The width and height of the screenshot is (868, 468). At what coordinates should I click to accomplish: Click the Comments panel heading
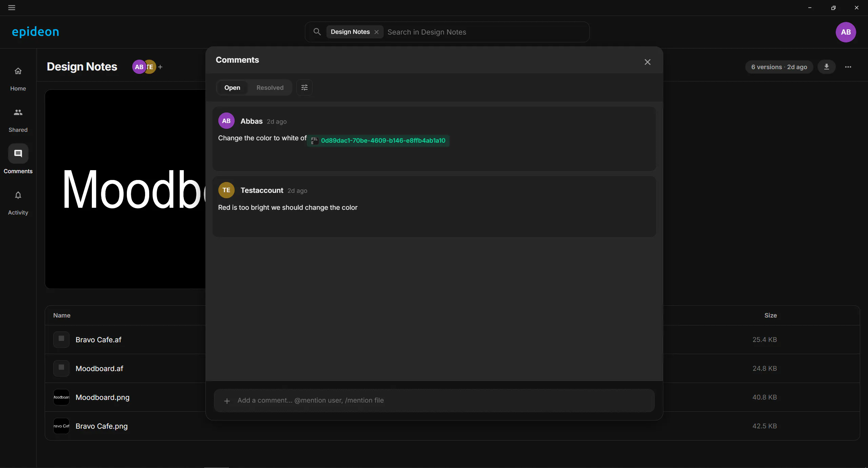pyautogui.click(x=237, y=60)
